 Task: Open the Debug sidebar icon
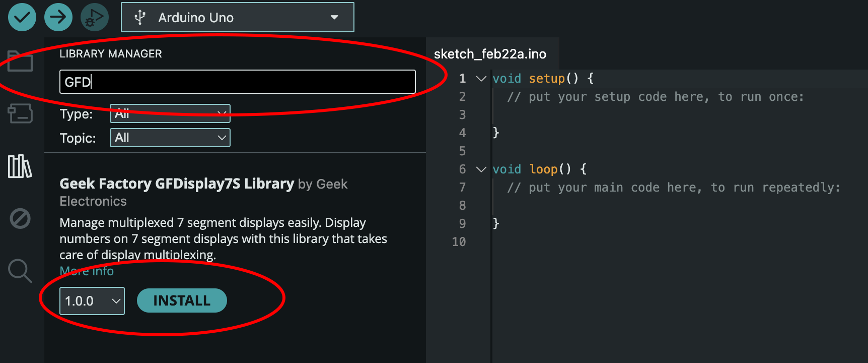pyautogui.click(x=20, y=218)
